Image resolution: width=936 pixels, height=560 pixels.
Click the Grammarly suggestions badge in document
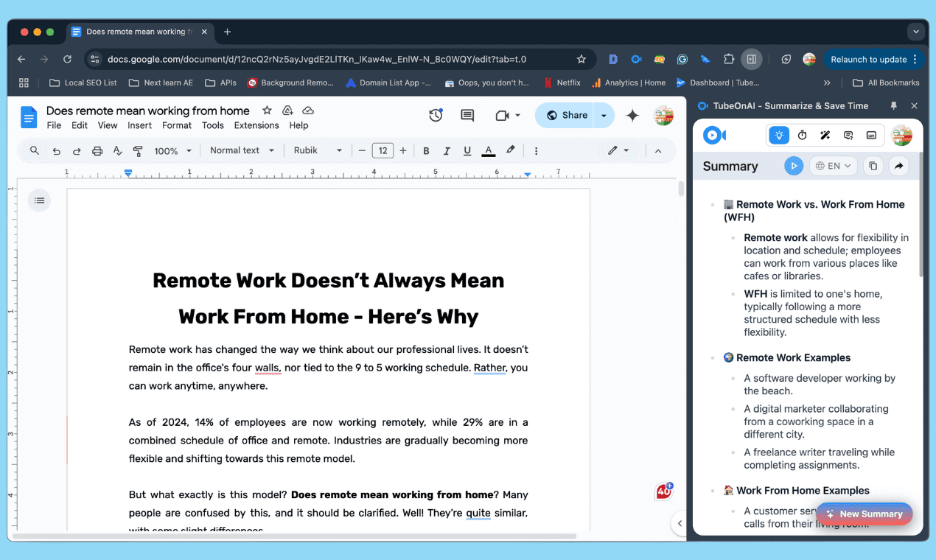click(x=664, y=491)
